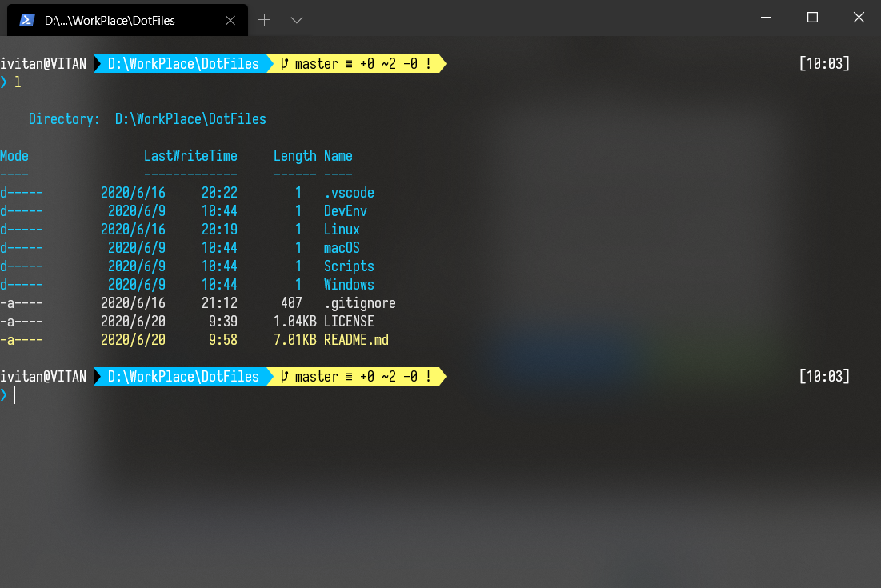Maximize the terminal window
This screenshot has width=881, height=588.
click(x=812, y=18)
